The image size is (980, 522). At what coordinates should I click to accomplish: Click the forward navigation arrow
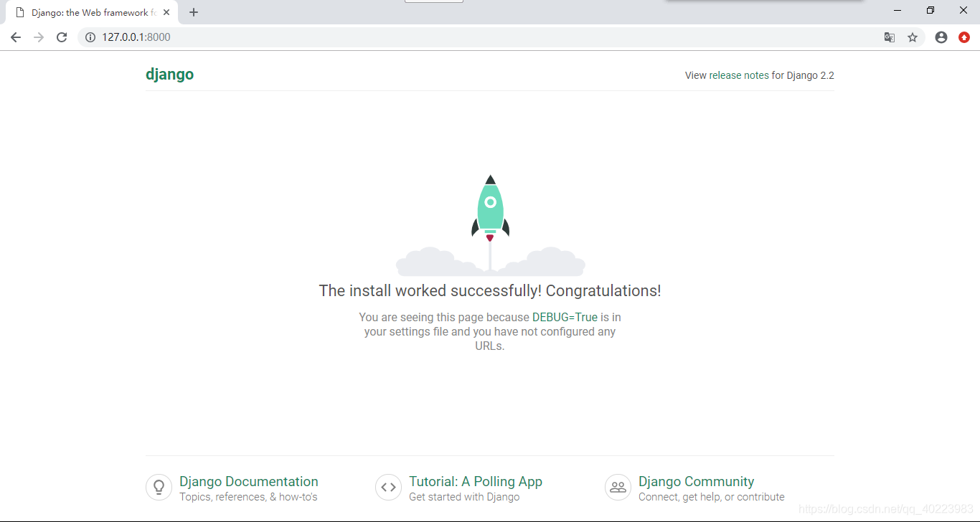pyautogui.click(x=39, y=37)
